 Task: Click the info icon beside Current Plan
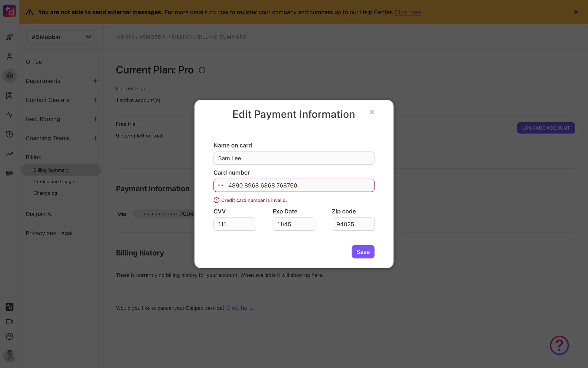(x=202, y=70)
